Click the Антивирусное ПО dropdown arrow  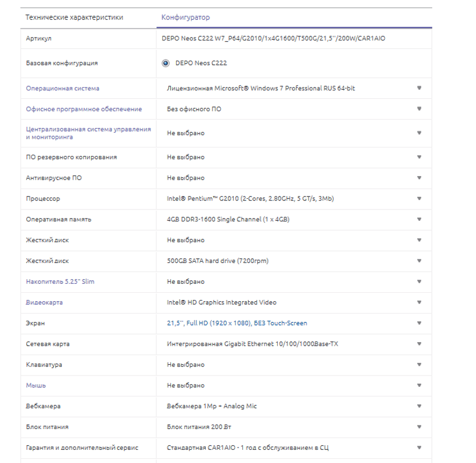[419, 178]
